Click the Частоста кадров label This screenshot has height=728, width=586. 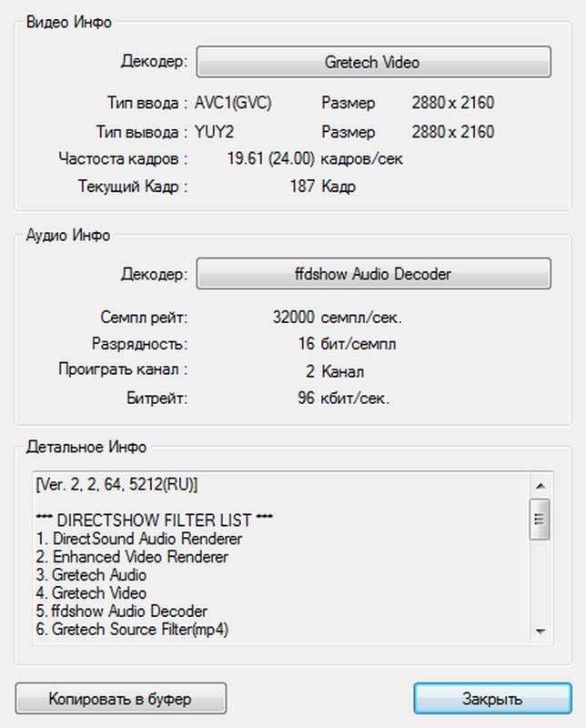[123, 158]
